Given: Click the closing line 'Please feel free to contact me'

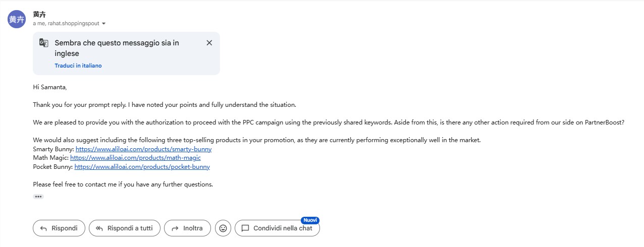Looking at the screenshot, I should click(x=123, y=184).
